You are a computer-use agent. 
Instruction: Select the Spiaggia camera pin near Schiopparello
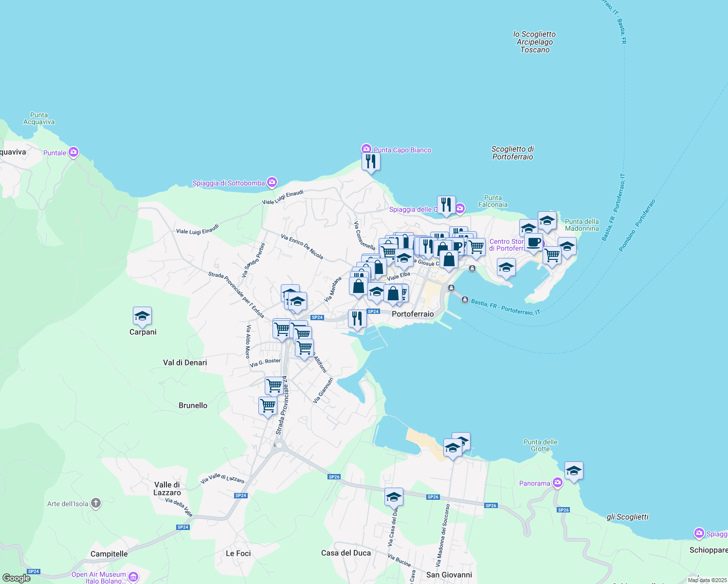coord(699,533)
